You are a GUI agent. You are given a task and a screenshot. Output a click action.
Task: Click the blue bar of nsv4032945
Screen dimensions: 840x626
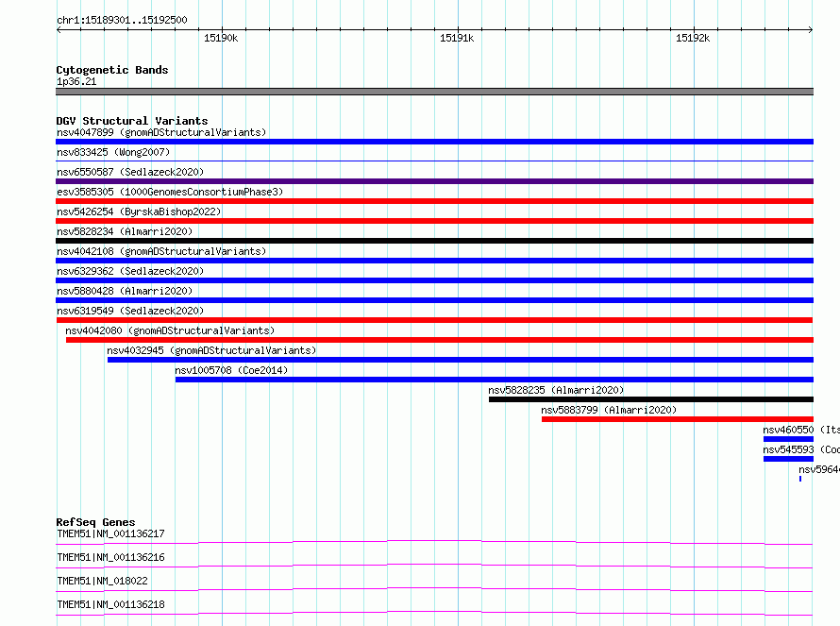coord(461,360)
